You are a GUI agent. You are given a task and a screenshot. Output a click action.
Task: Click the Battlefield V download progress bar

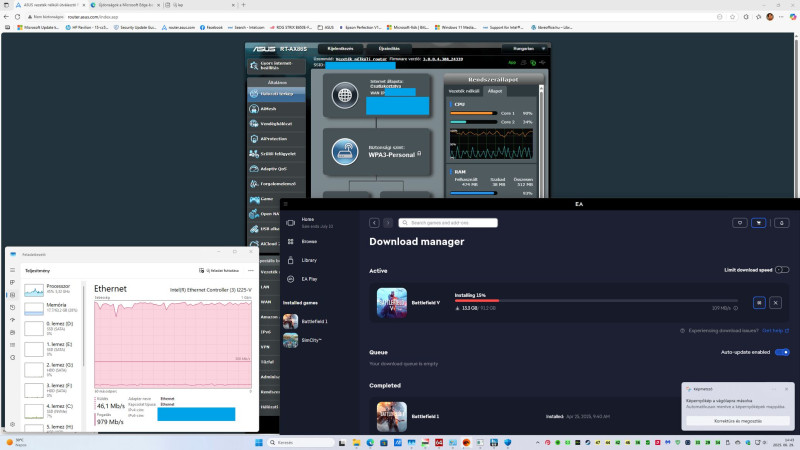[x=596, y=301]
